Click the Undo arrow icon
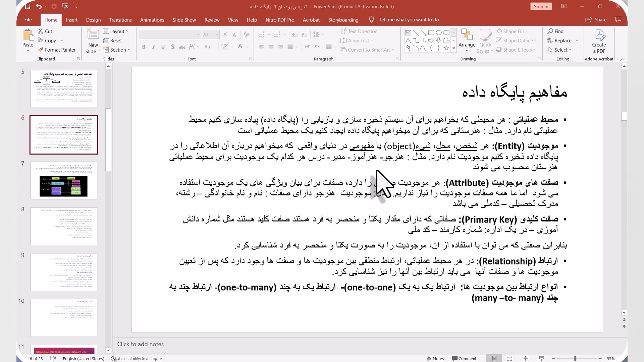The image size is (644, 362). coord(39,6)
